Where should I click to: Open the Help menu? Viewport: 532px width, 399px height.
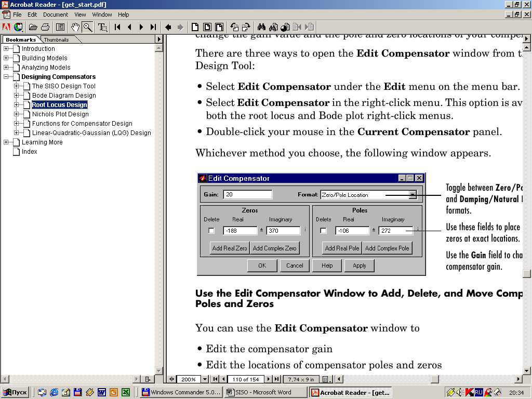coord(124,15)
